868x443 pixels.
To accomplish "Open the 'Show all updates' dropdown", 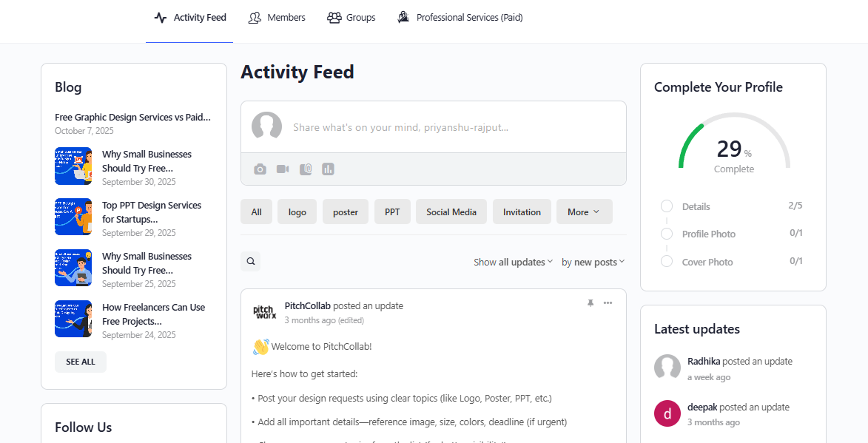I will [x=513, y=261].
